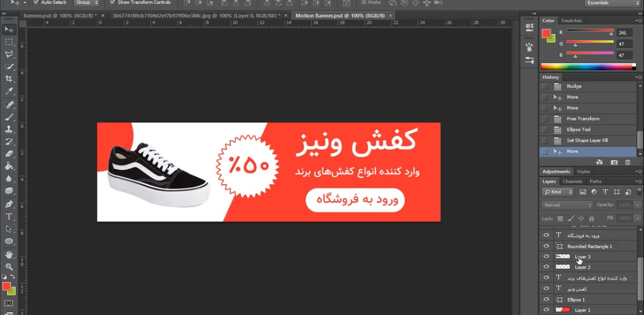Select the Quick Selection tool
The height and width of the screenshot is (315, 644).
[x=9, y=66]
